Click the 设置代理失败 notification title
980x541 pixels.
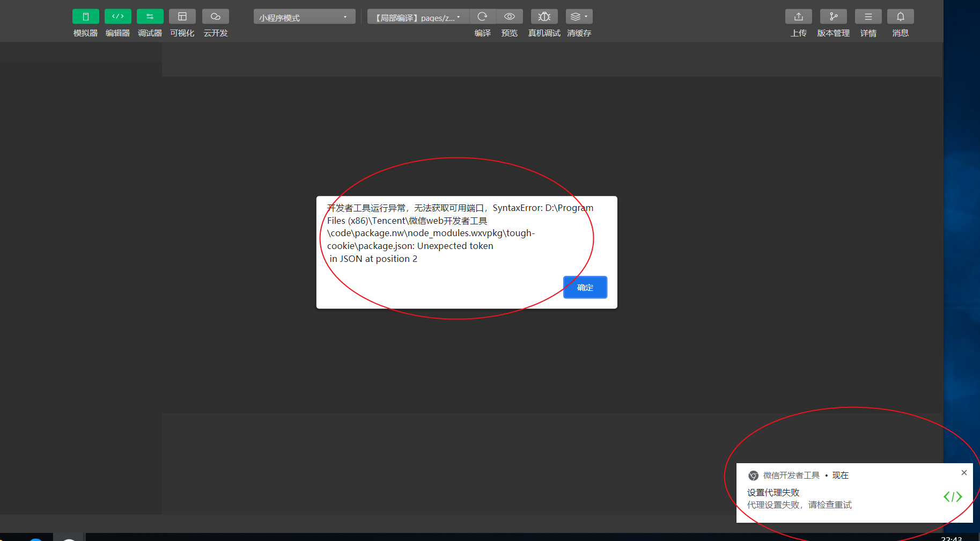point(773,493)
